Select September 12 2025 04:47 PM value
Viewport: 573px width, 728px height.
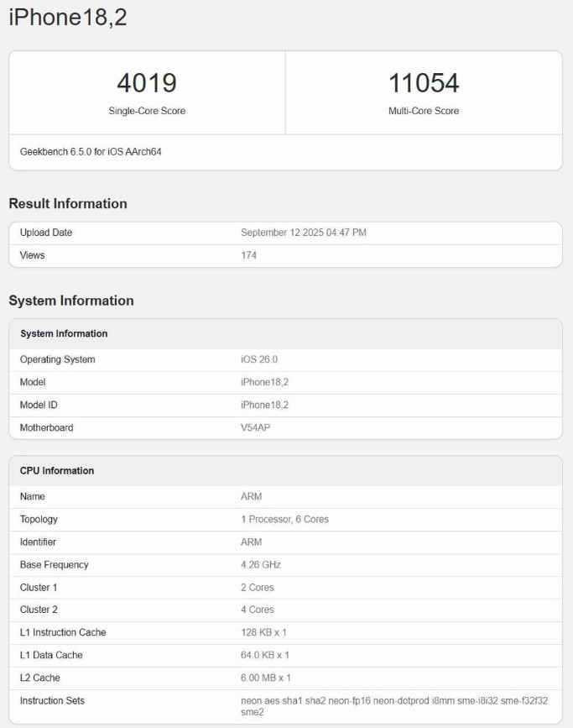point(304,233)
